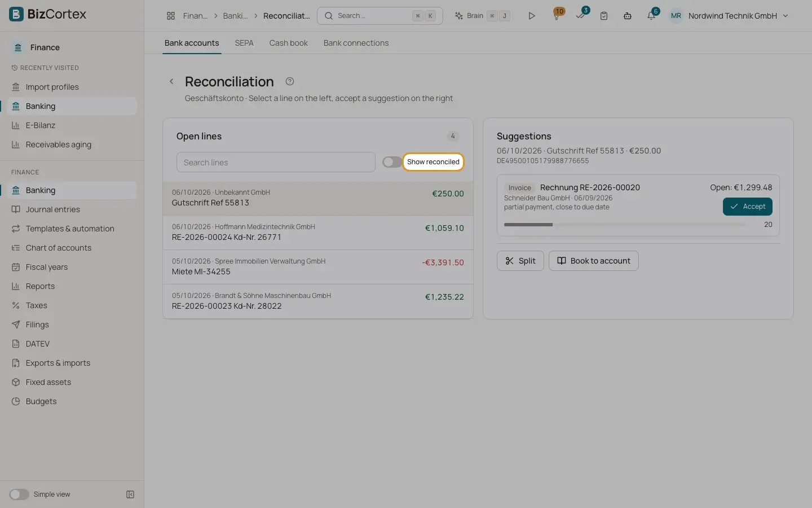Open the clipboard icon in top bar
Screen dimensions: 812x508
(604, 16)
